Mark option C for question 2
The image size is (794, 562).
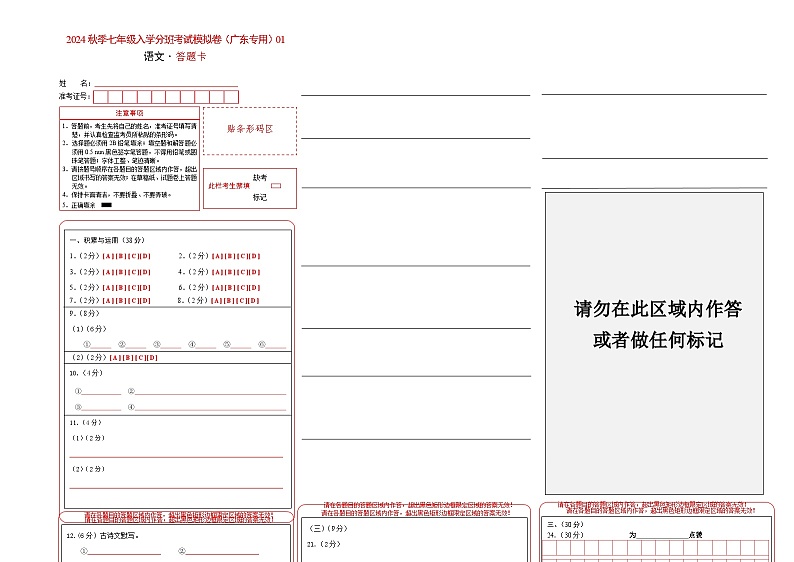(x=243, y=256)
